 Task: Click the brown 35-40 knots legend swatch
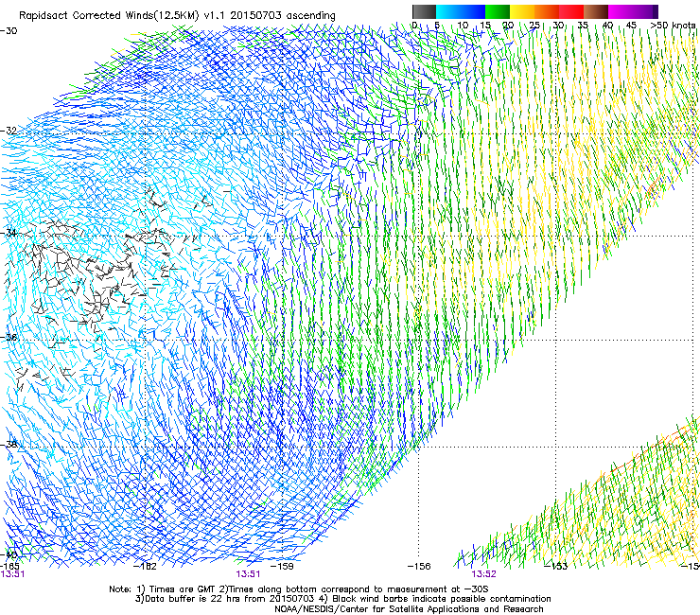point(596,11)
